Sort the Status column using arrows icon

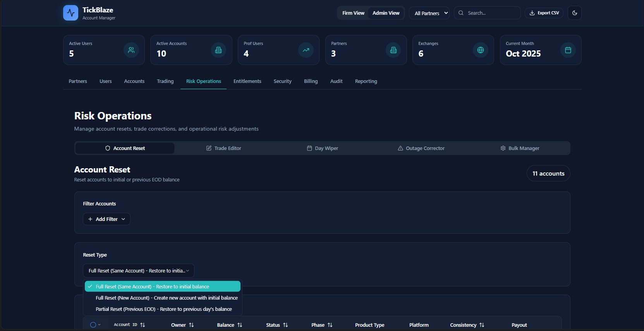pyautogui.click(x=285, y=325)
